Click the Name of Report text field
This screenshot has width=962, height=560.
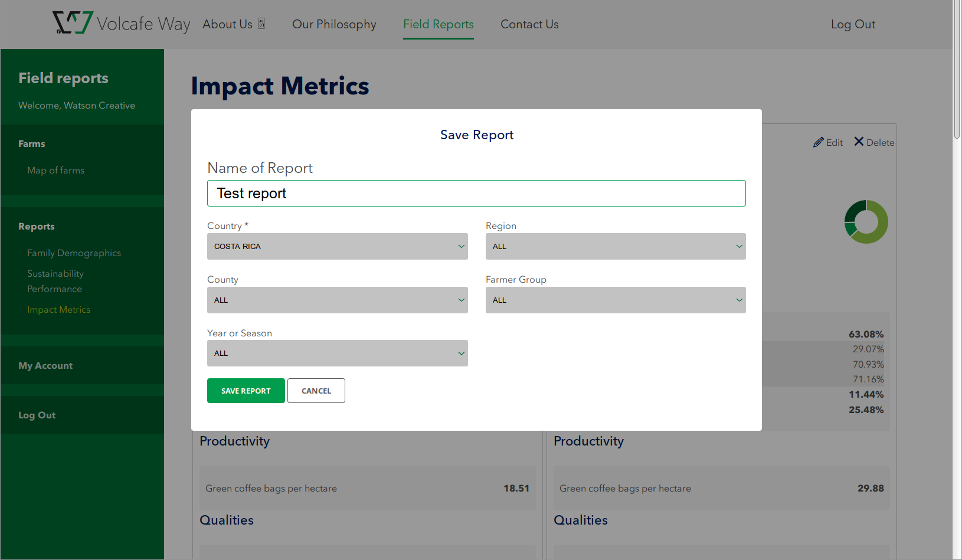pos(476,194)
